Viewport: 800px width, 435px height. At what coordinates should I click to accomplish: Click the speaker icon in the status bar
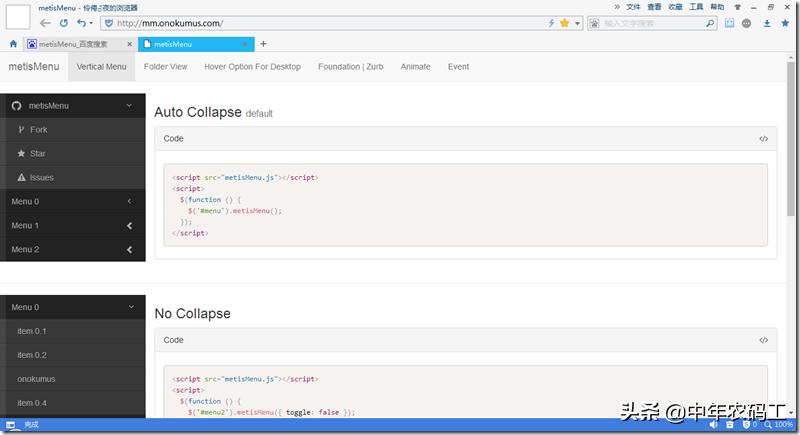coord(714,425)
